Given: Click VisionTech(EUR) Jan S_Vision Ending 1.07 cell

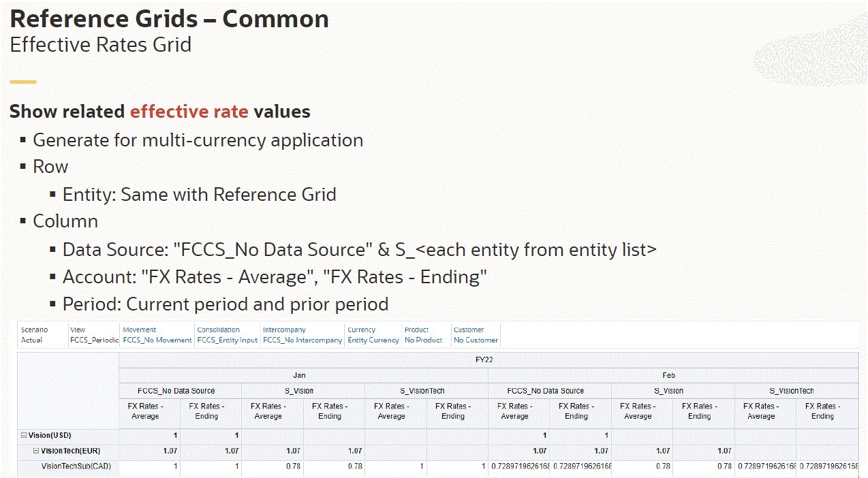Looking at the screenshot, I should tap(334, 451).
